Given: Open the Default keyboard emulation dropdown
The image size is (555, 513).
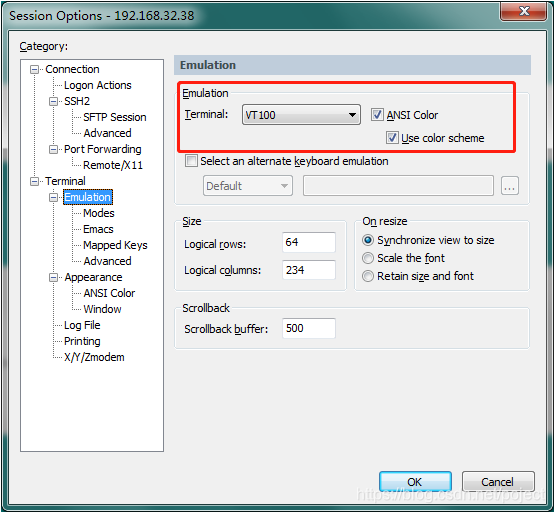Looking at the screenshot, I should (x=248, y=186).
